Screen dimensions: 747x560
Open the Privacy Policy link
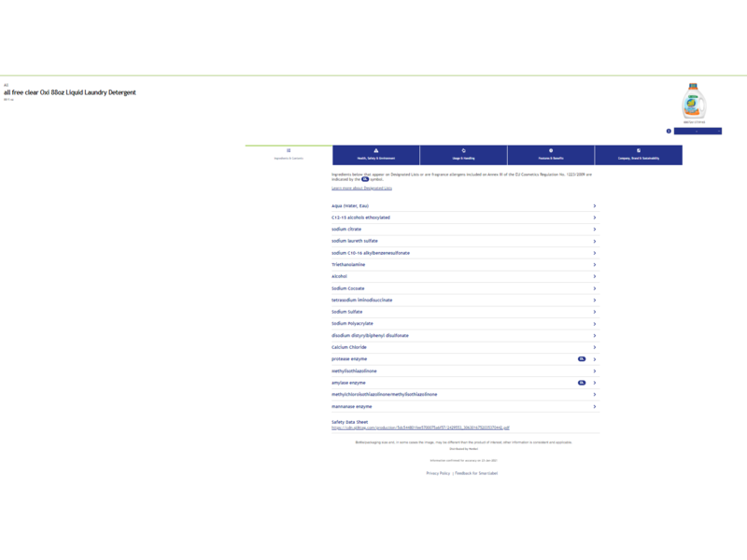pos(438,473)
